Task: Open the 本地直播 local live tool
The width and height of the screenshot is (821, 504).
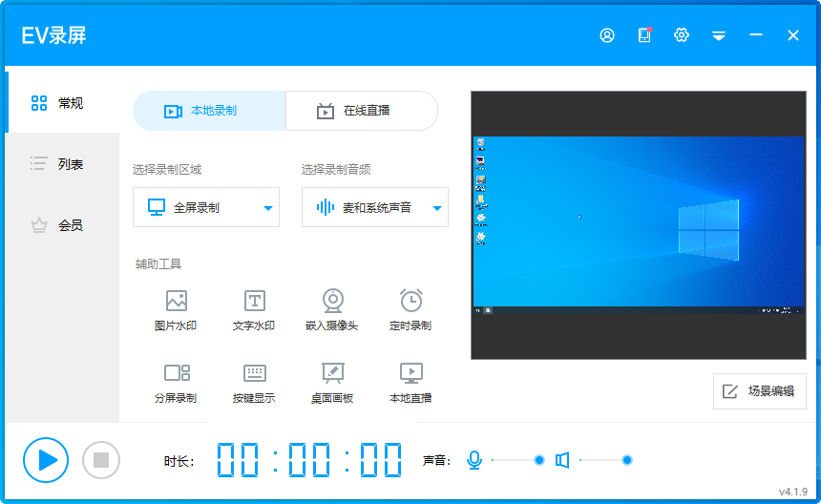Action: tap(410, 383)
